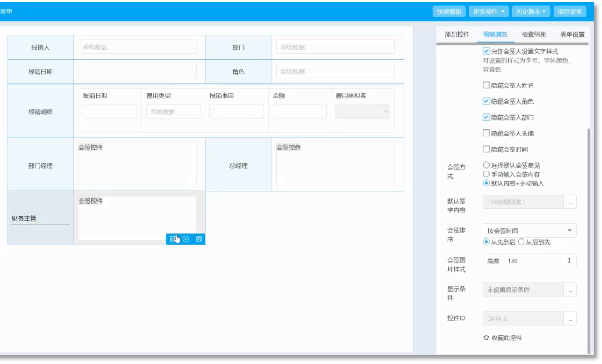Click the height resize arrow icon beside 130
The height and width of the screenshot is (364, 602).
tap(569, 261)
